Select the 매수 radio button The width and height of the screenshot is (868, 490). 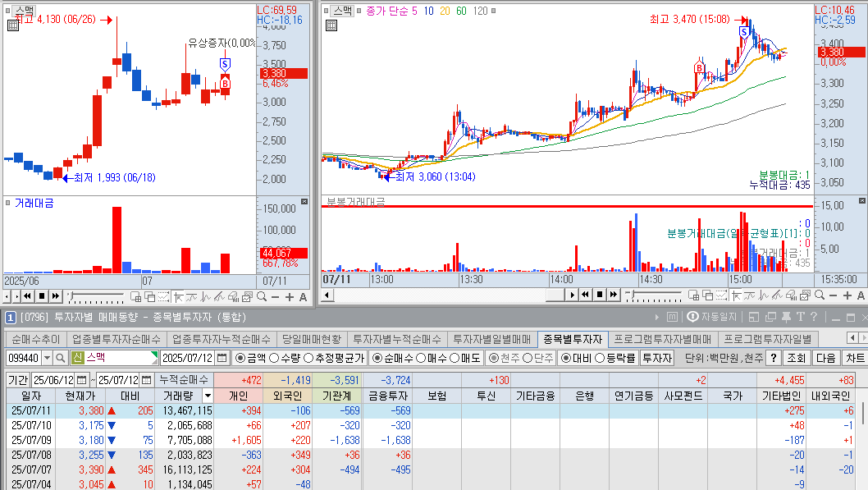click(x=420, y=358)
